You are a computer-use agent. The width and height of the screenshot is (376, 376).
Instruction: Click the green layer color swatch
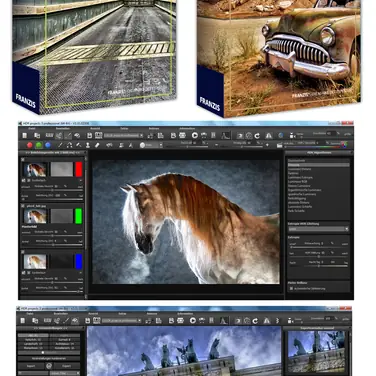coord(79,216)
